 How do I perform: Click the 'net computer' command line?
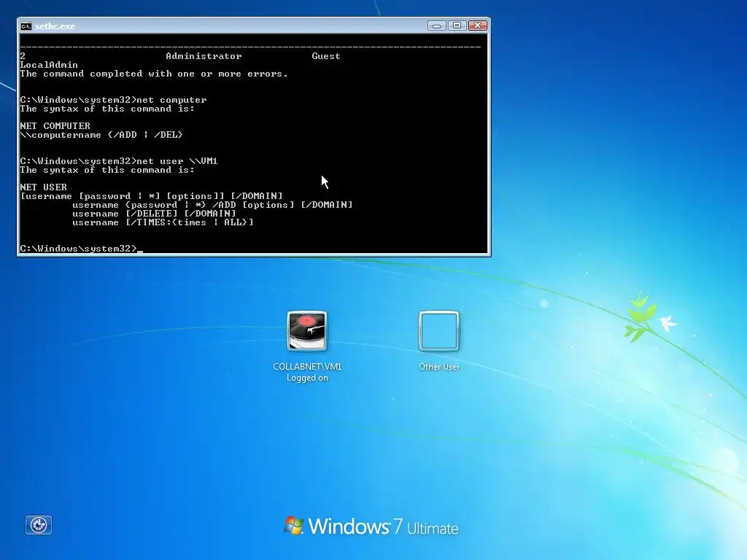pos(113,100)
